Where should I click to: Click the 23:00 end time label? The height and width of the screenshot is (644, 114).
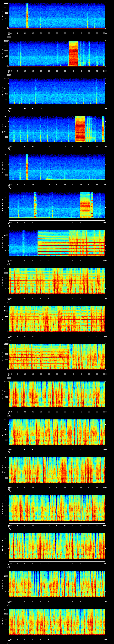click(105, 33)
